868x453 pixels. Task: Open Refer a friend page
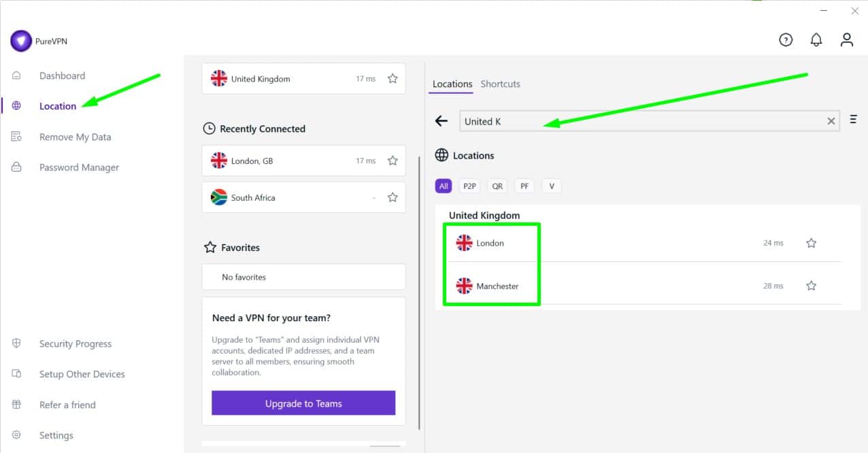(x=67, y=405)
